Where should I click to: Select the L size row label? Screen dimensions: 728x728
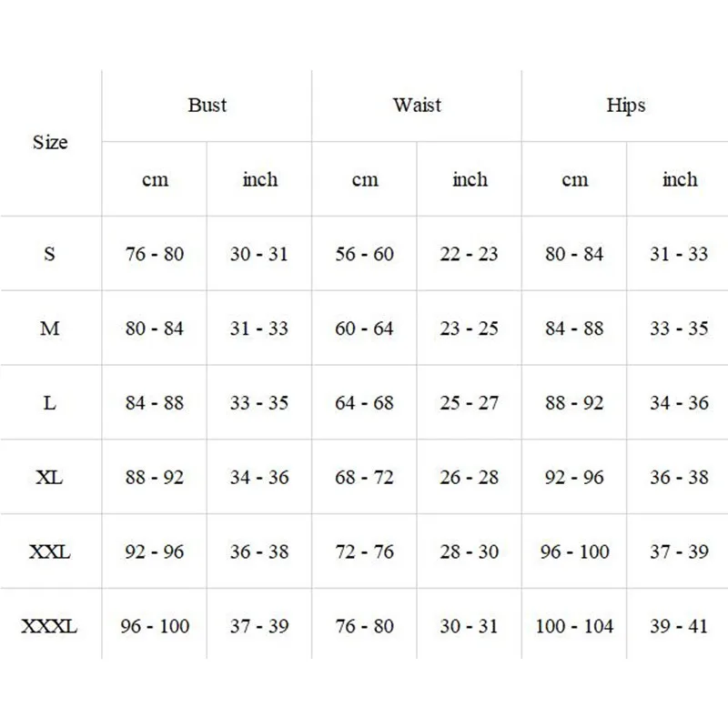click(50, 403)
